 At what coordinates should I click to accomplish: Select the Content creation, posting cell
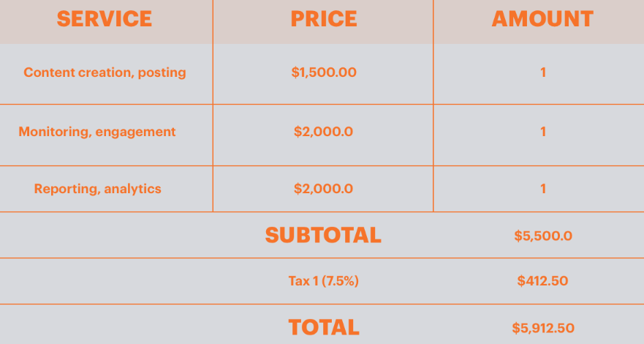coord(105,72)
